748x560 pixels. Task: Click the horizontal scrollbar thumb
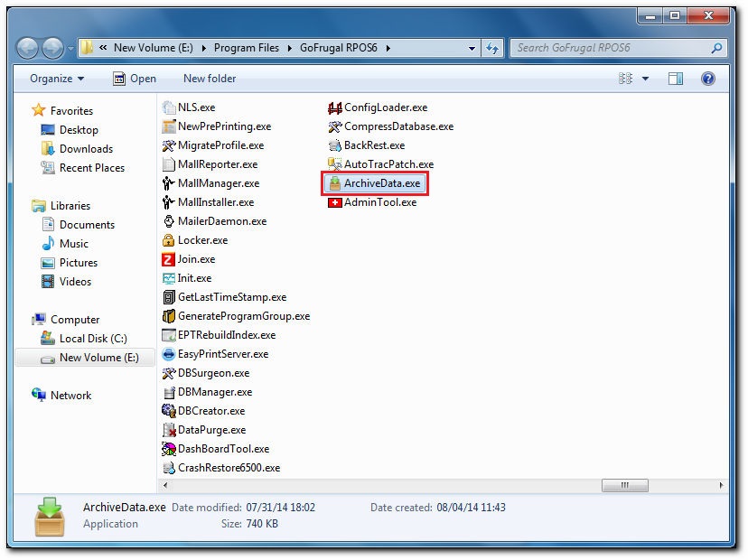pos(624,486)
